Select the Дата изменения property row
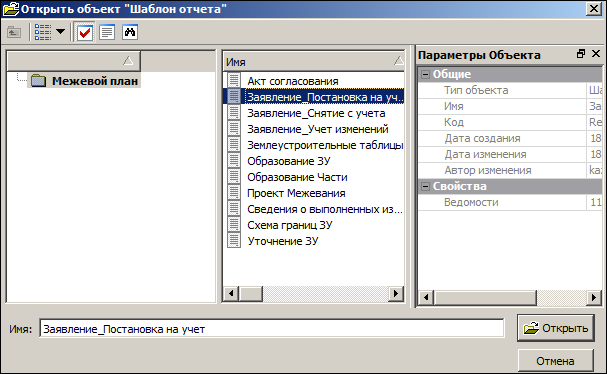607x374 pixels. [x=510, y=154]
